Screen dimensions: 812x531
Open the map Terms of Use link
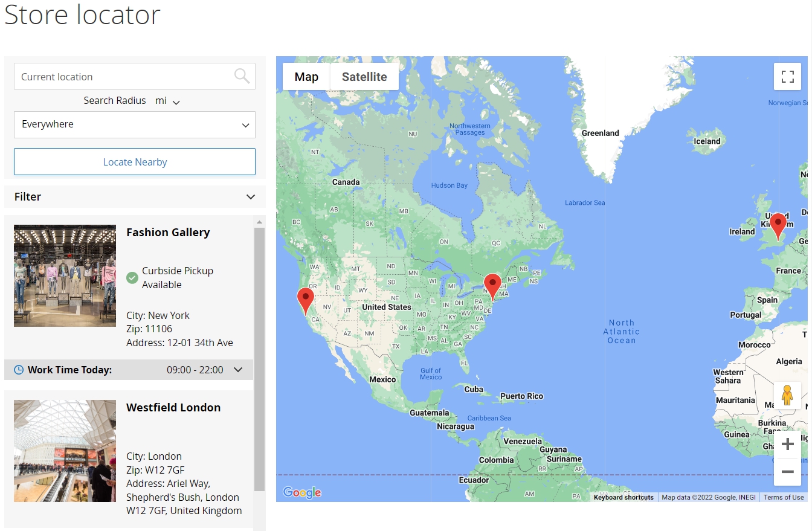(x=784, y=497)
